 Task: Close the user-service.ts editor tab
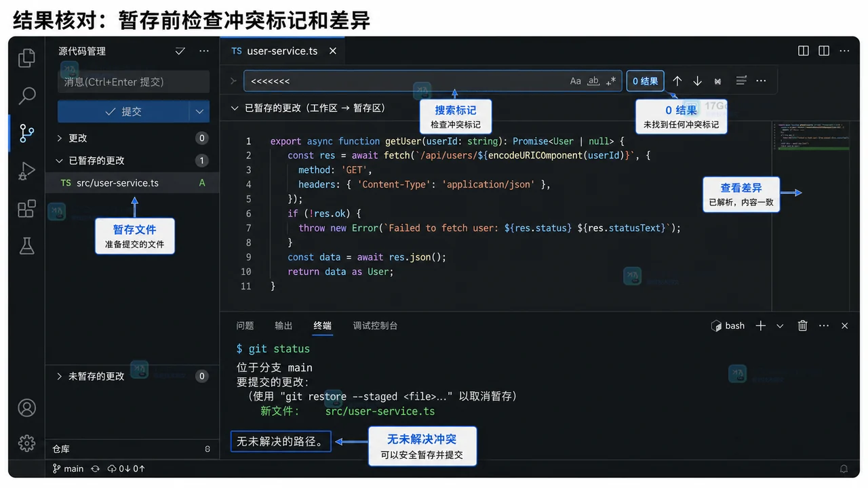coord(333,51)
